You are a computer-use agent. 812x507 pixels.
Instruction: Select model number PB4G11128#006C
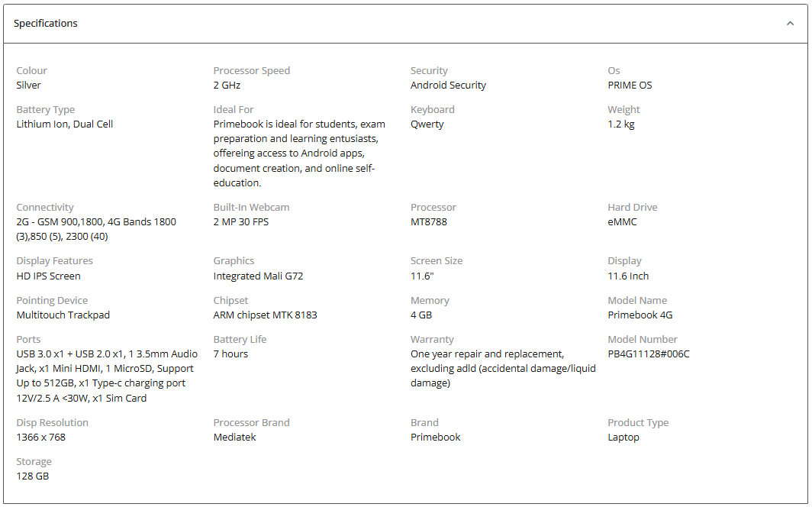[x=649, y=354]
